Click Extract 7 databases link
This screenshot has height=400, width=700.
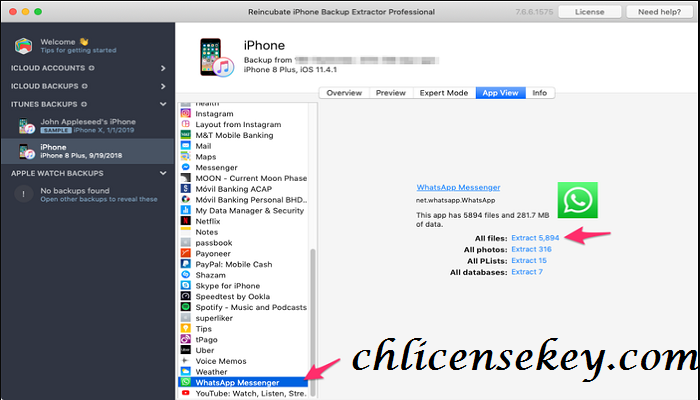point(527,272)
